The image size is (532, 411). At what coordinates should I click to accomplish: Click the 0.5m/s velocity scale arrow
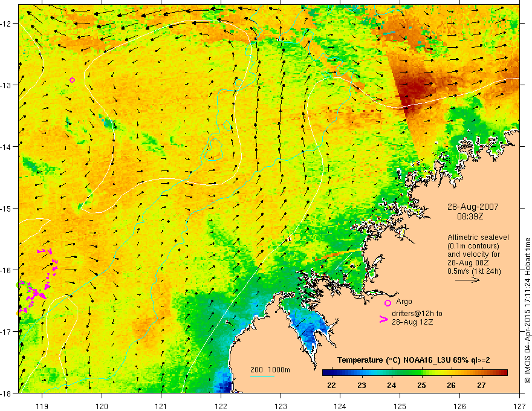pyautogui.click(x=467, y=280)
